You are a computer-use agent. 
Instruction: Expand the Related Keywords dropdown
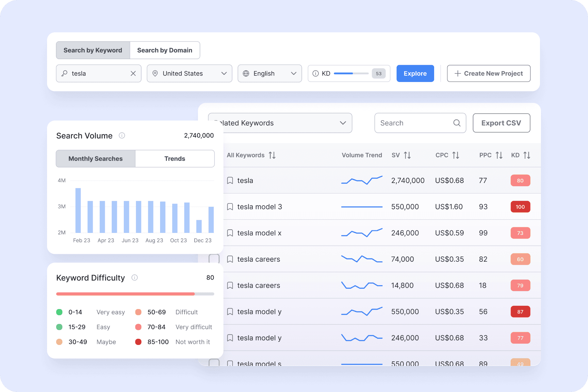tap(280, 123)
